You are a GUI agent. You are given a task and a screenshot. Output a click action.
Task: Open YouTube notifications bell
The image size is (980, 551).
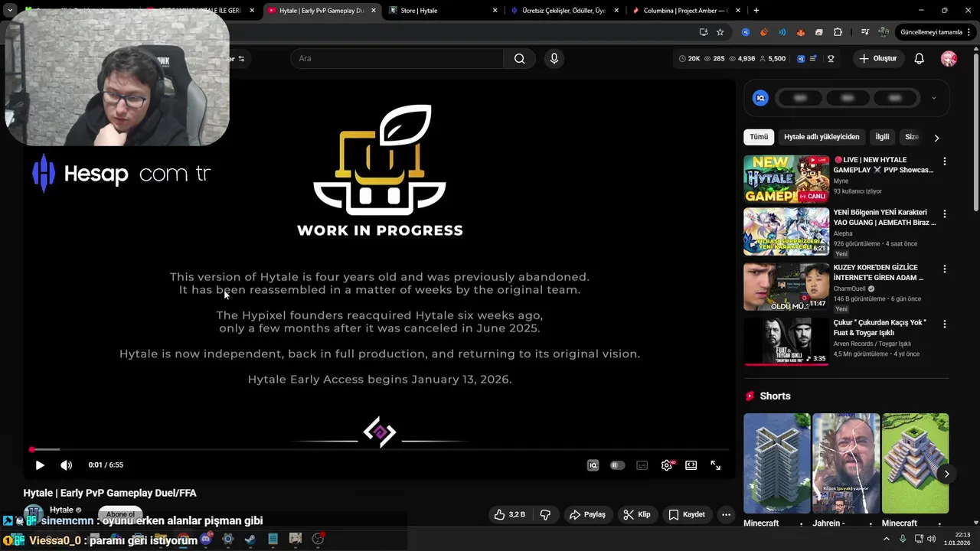point(920,58)
